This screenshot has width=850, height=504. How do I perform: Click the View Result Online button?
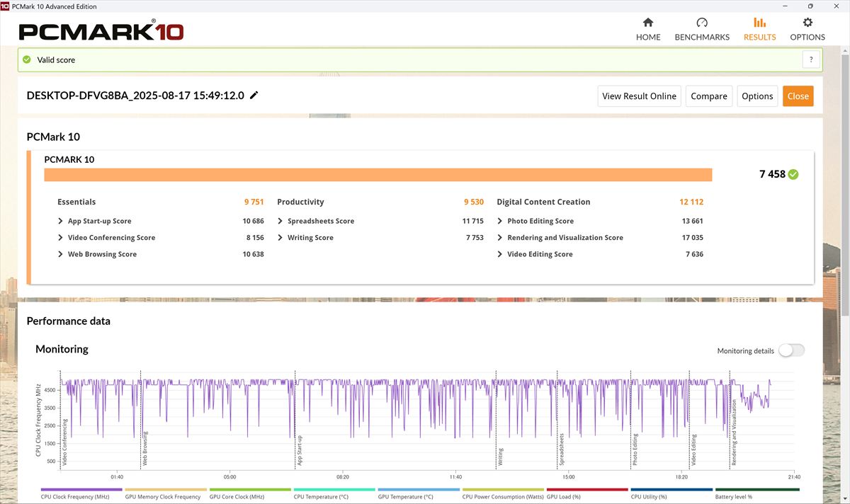pos(640,96)
